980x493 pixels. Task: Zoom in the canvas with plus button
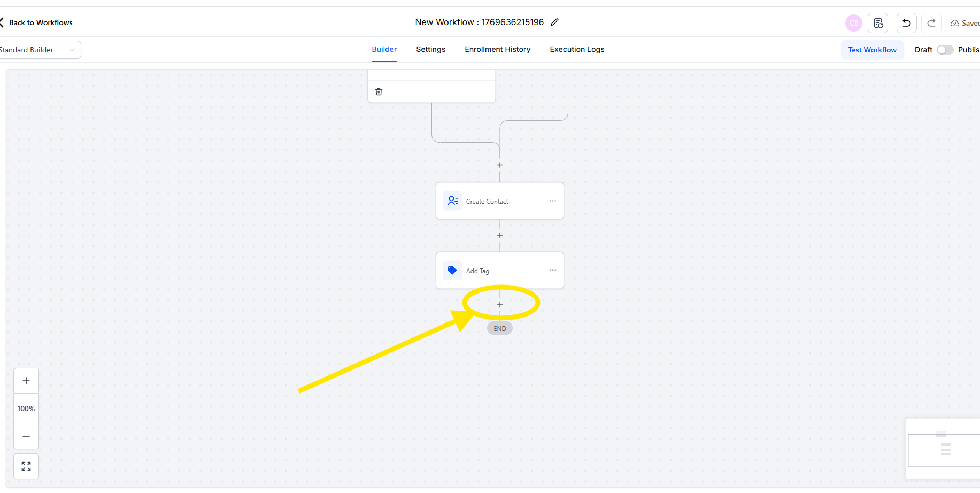click(x=26, y=381)
